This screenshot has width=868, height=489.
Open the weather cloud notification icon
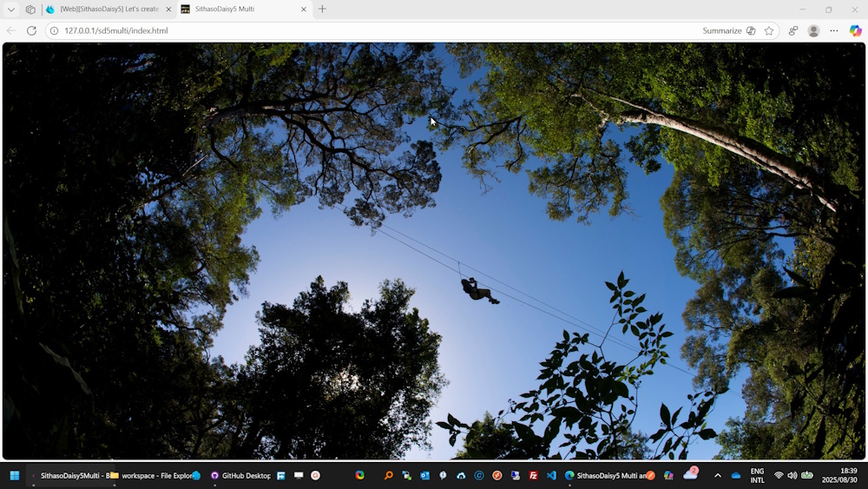[690, 473]
